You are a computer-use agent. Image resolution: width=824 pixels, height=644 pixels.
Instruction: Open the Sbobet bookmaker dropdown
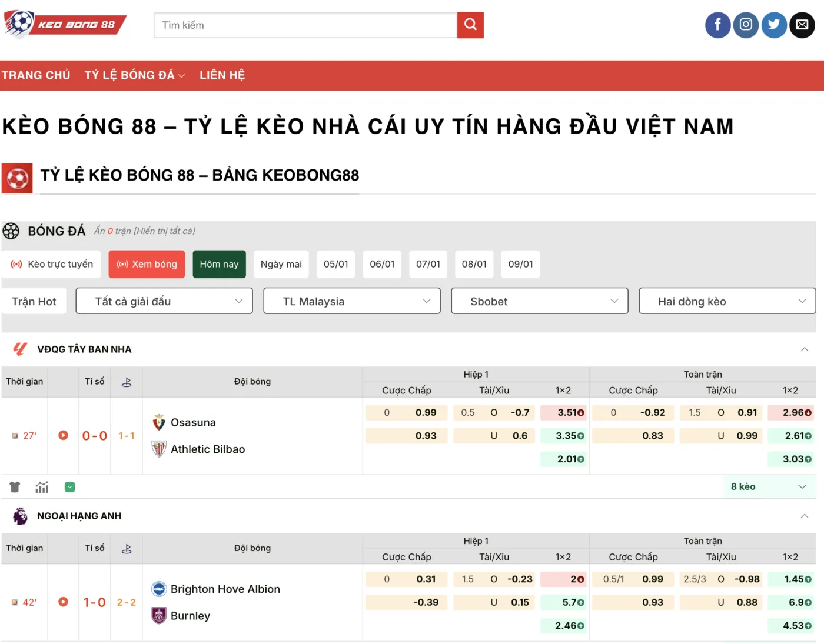click(x=539, y=301)
